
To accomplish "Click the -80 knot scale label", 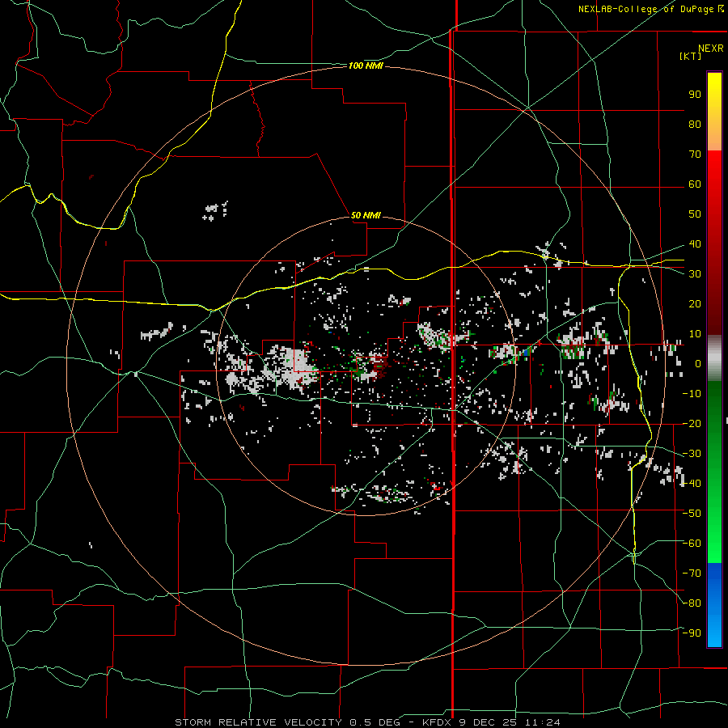I will [692, 603].
